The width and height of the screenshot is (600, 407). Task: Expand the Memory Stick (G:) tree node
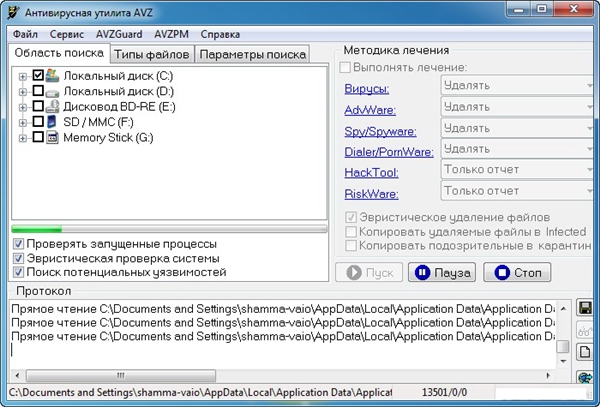pyautogui.click(x=22, y=137)
